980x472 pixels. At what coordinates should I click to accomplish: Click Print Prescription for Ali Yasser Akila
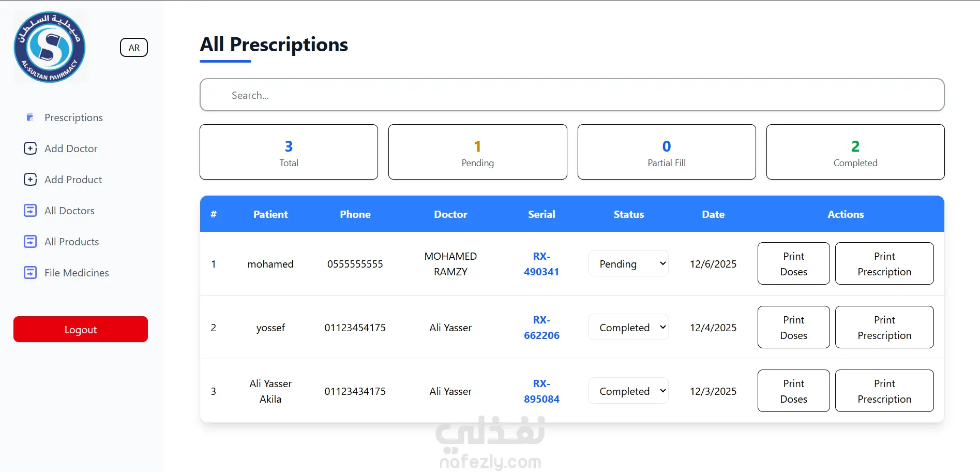[x=884, y=391]
